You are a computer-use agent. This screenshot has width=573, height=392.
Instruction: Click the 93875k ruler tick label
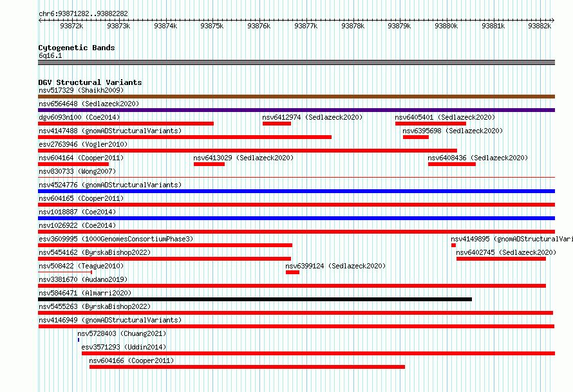coord(212,26)
